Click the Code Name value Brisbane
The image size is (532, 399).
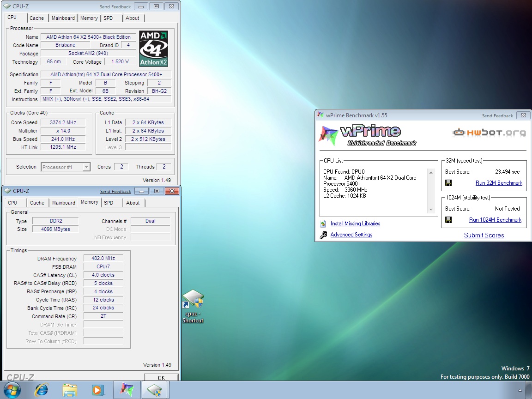click(x=65, y=45)
